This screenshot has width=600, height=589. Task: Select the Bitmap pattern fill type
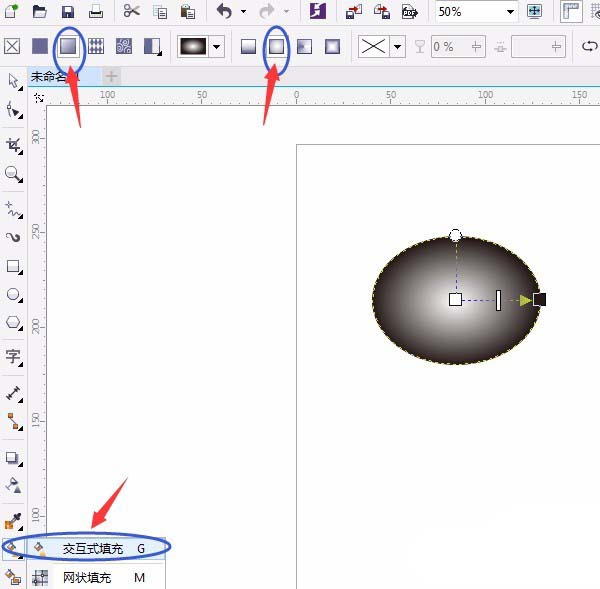[x=124, y=47]
